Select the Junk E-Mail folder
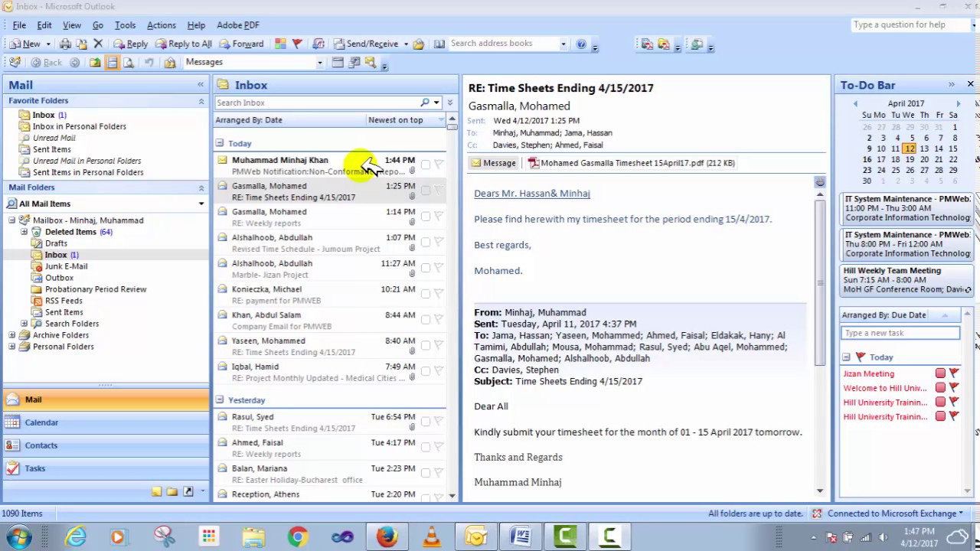 pyautogui.click(x=66, y=266)
